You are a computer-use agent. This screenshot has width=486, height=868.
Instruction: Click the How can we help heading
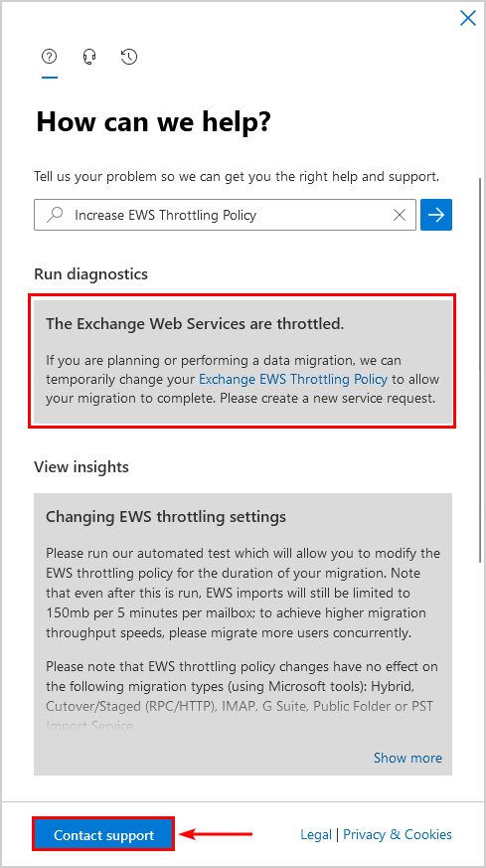click(154, 121)
